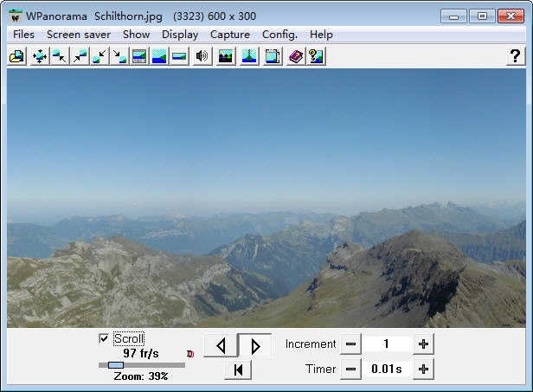Increase Increment with plus button
This screenshot has height=392, width=533.
click(423, 344)
